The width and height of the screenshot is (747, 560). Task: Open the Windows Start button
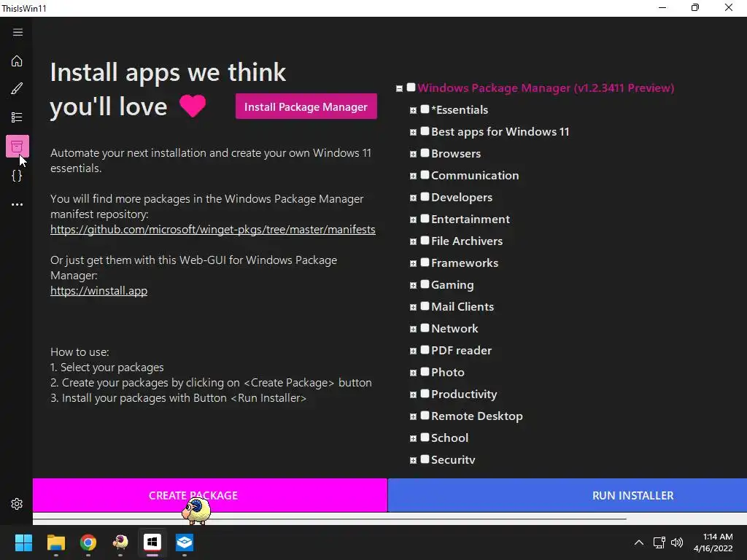[x=23, y=542]
